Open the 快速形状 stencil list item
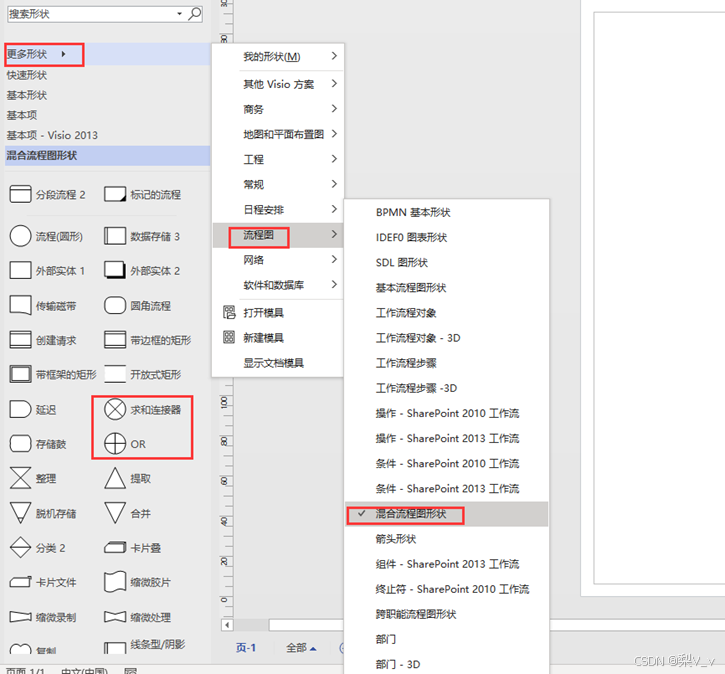Image resolution: width=725 pixels, height=674 pixels. tap(107, 75)
